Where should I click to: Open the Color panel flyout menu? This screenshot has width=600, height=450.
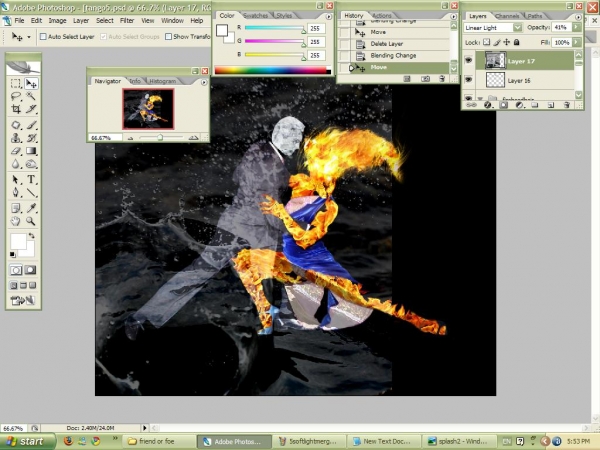click(x=328, y=17)
